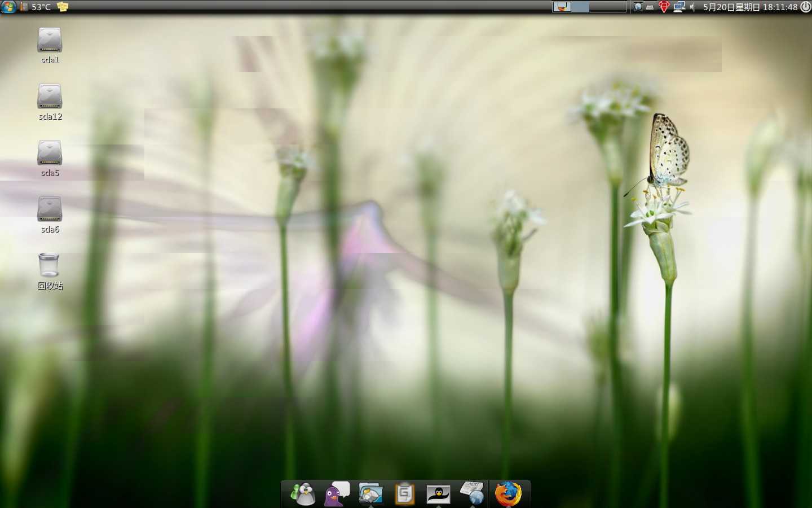Open the file manager folder in dock
This screenshot has height=508, width=812.
pos(371,494)
